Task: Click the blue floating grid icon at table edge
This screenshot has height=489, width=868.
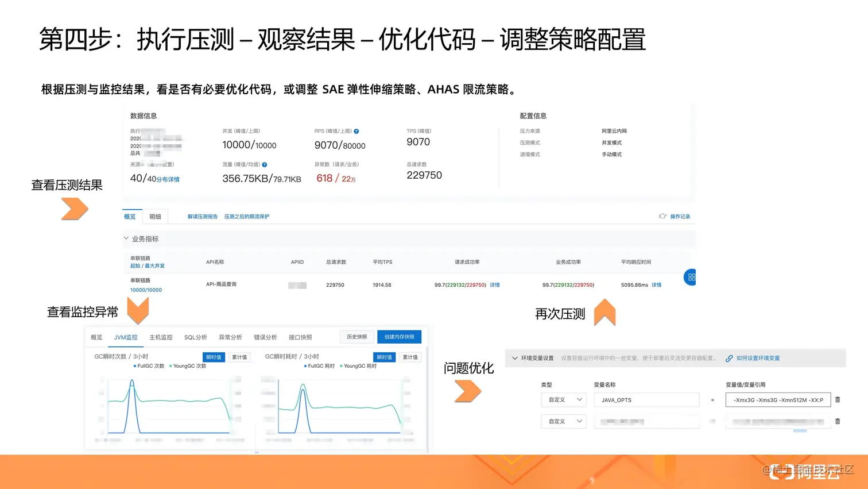Action: click(691, 277)
